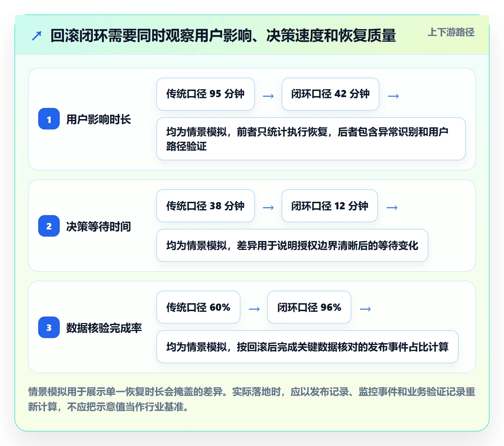Click the 闭环口径 96% chip
The width and height of the screenshot is (504, 446).
(309, 307)
